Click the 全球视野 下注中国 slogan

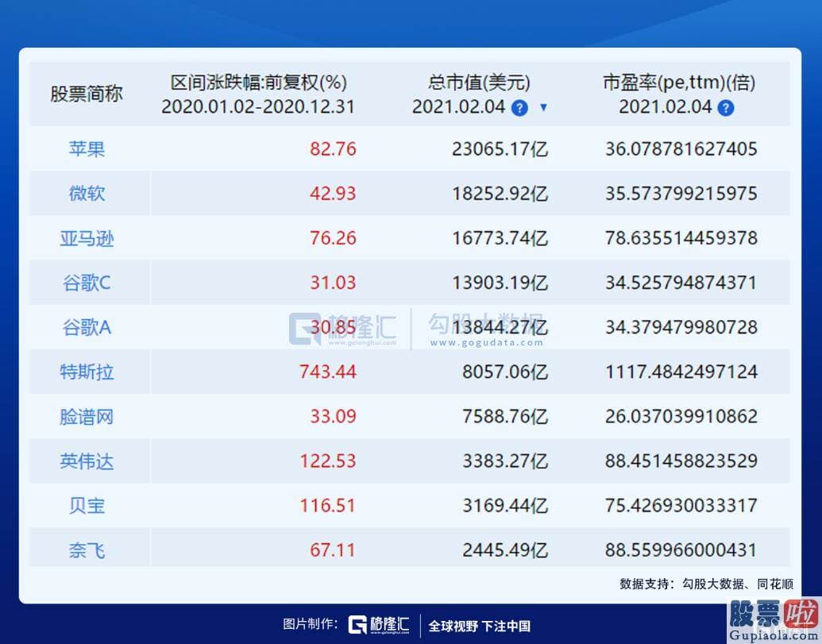[479, 627]
